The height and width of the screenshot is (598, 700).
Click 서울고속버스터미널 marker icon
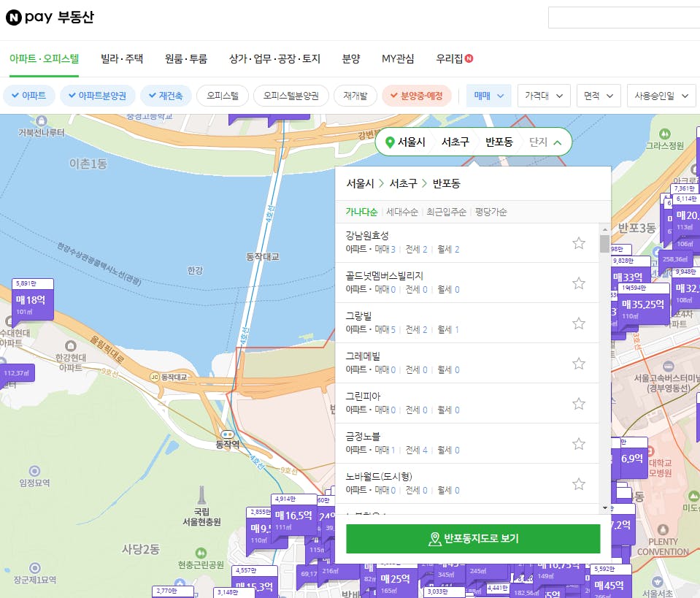pos(669,367)
